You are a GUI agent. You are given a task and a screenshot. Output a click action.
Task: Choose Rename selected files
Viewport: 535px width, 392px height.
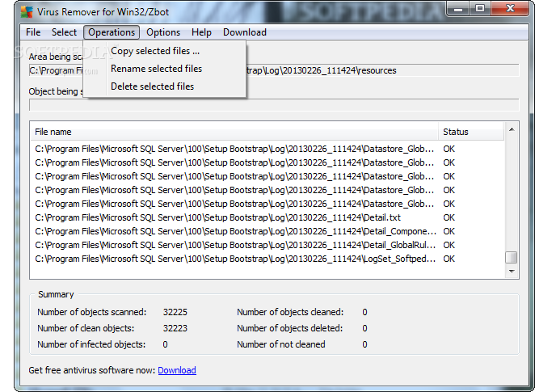tap(164, 69)
